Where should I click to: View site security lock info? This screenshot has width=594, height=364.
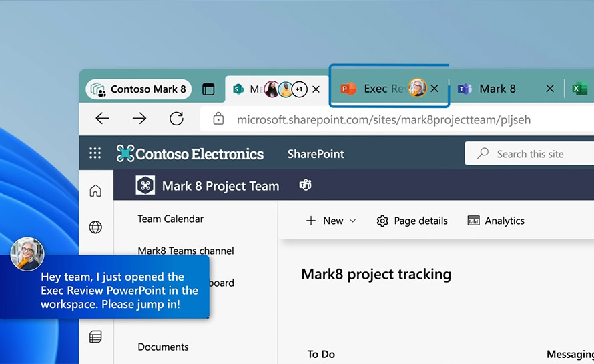click(218, 119)
